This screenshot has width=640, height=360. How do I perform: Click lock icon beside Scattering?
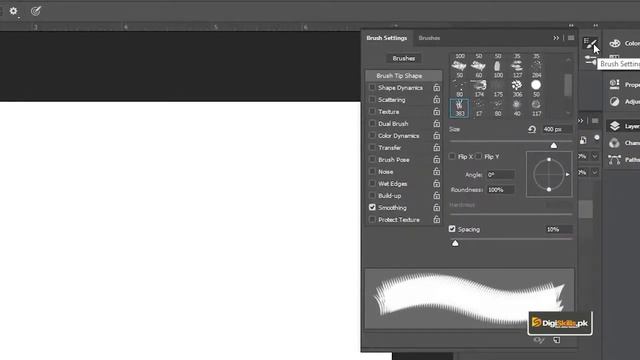pos(436,99)
